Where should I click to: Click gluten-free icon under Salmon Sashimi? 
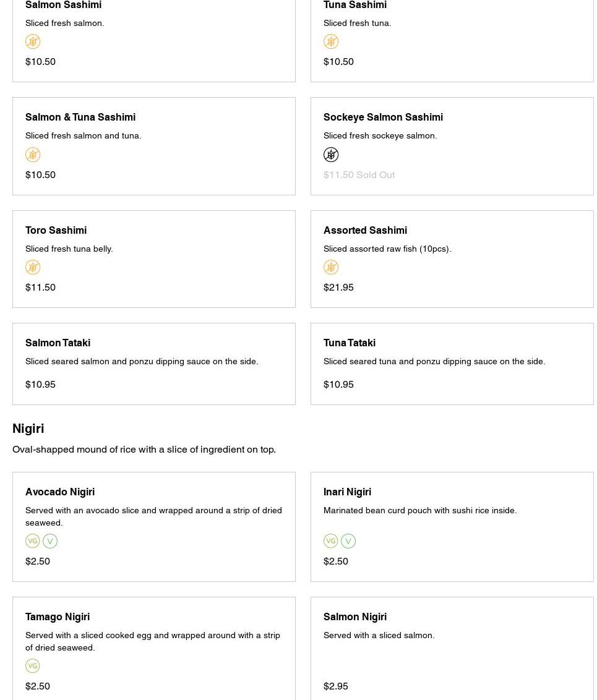33,41
